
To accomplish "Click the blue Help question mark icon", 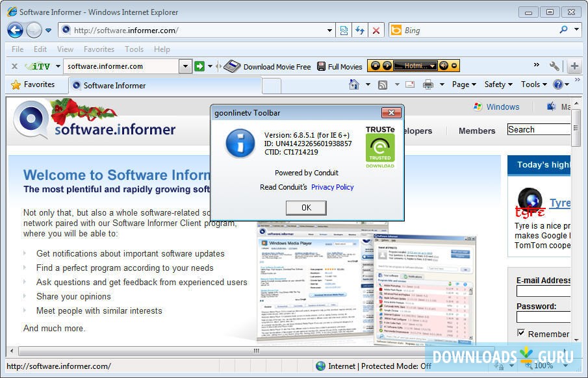I will pyautogui.click(x=558, y=84).
